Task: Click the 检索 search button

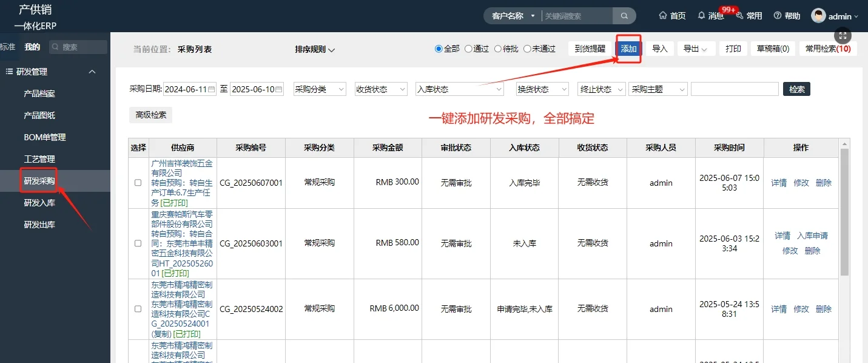Action: tap(796, 89)
